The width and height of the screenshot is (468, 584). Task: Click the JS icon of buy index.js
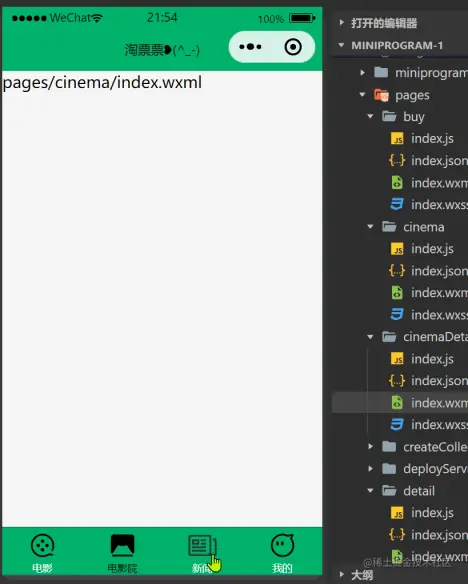397,139
